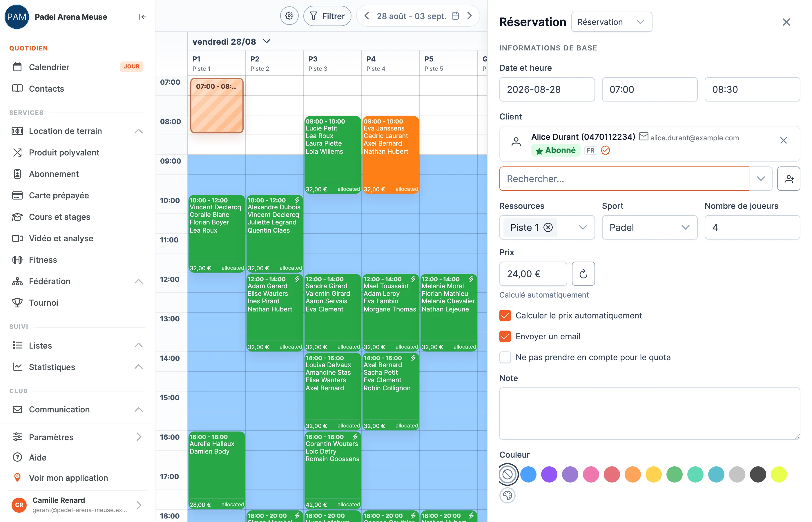Select the blue color swatch

point(528,474)
